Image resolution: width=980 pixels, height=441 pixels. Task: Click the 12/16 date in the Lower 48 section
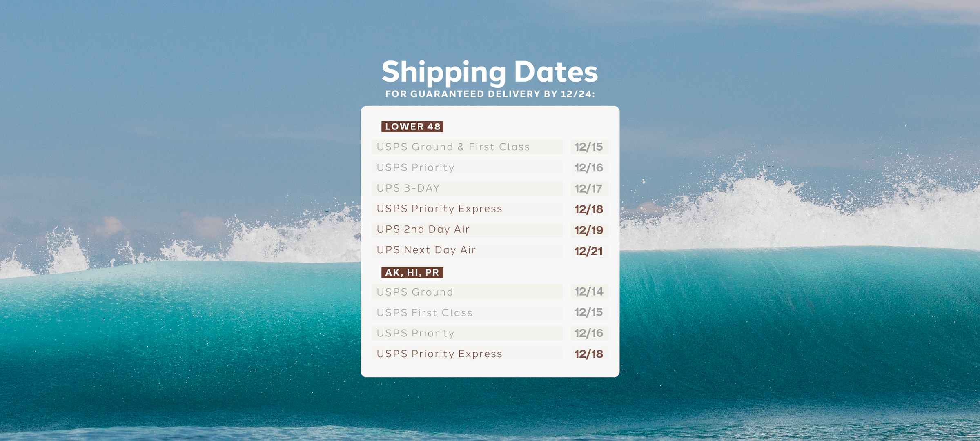coord(588,168)
